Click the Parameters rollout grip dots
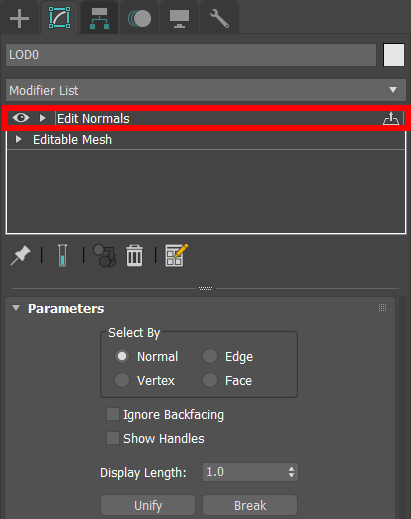Image resolution: width=411 pixels, height=519 pixels. point(382,308)
